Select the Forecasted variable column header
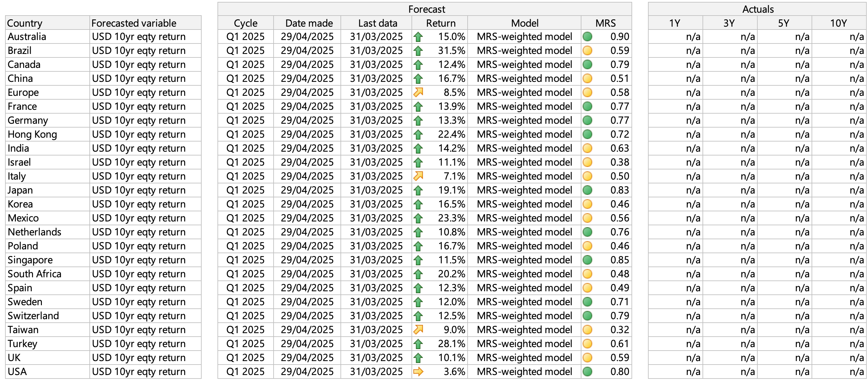The height and width of the screenshot is (382, 868). [145, 23]
